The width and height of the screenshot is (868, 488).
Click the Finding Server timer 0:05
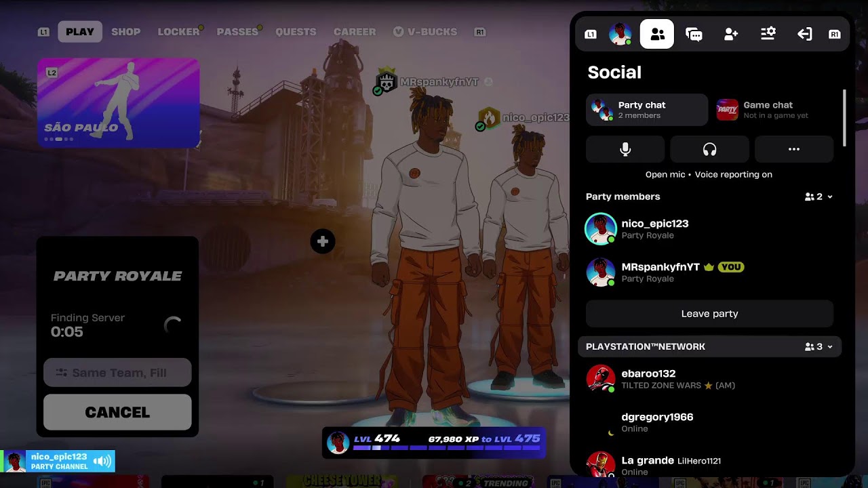[x=67, y=332]
